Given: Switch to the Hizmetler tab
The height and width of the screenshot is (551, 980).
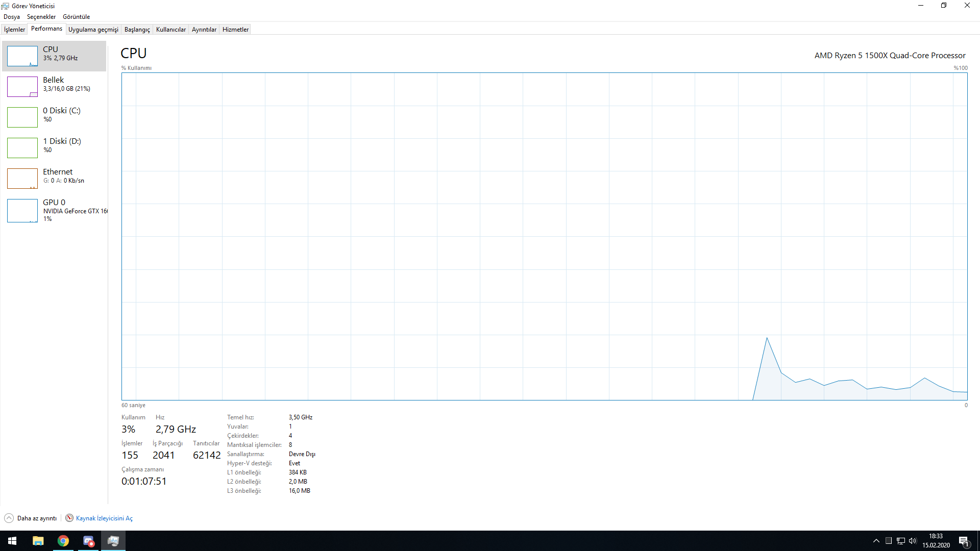Looking at the screenshot, I should pyautogui.click(x=235, y=30).
